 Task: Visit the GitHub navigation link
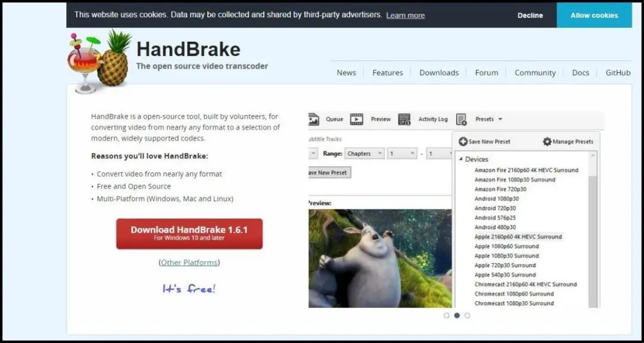click(x=618, y=73)
